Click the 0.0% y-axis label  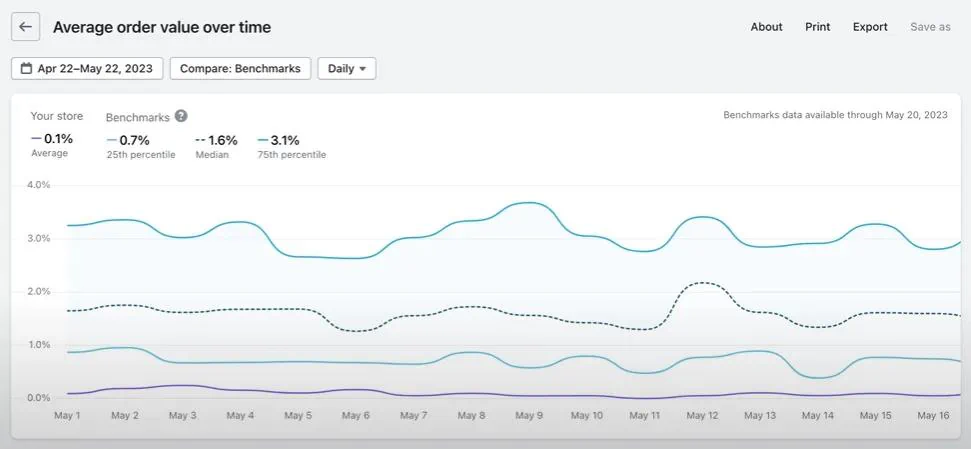pos(38,398)
